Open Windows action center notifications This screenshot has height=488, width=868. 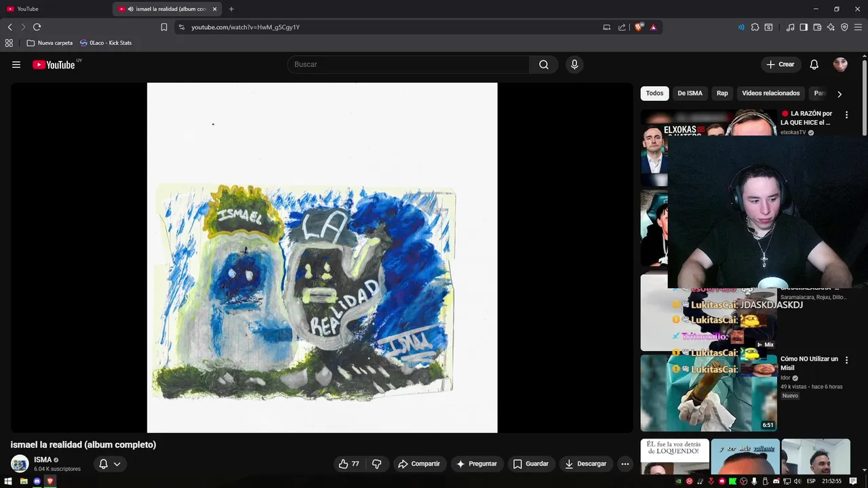pyautogui.click(x=854, y=481)
